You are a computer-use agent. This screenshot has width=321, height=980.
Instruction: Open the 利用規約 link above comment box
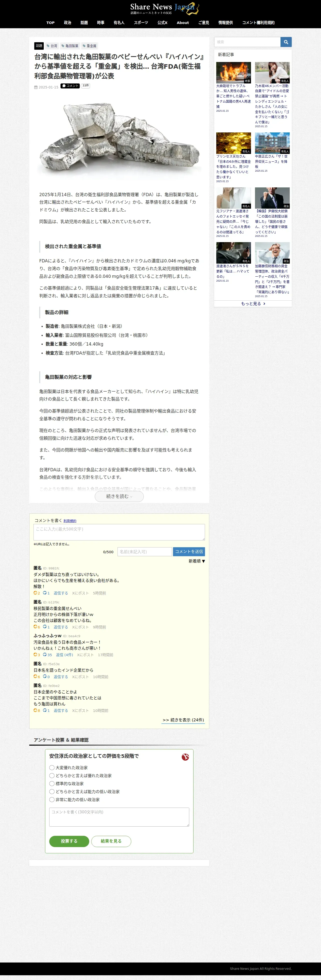pos(70,521)
